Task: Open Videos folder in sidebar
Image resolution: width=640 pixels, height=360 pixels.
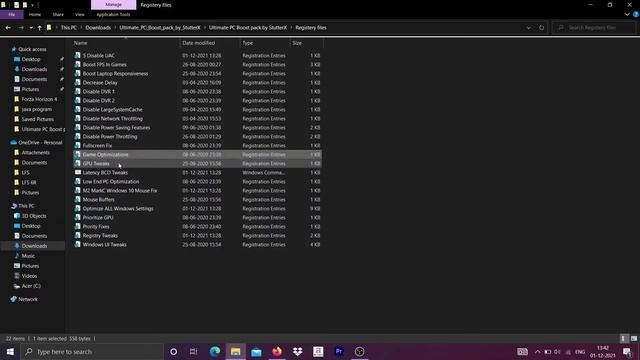Action: (x=29, y=276)
